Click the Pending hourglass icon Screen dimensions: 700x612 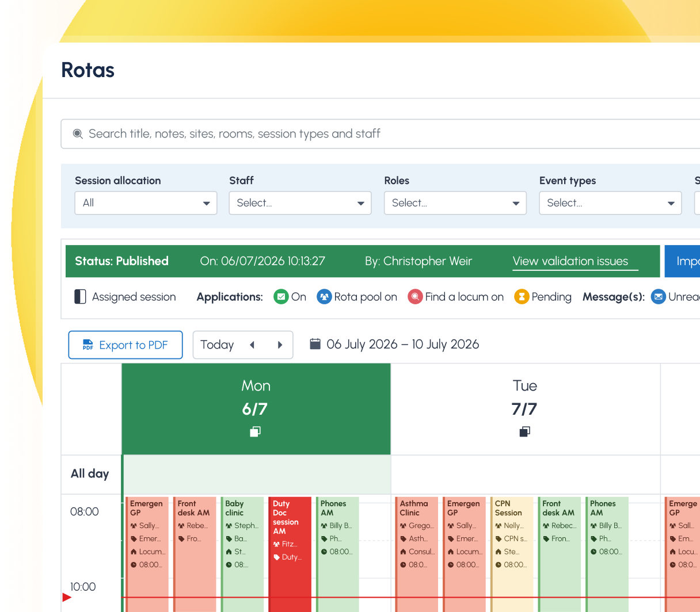pos(522,297)
